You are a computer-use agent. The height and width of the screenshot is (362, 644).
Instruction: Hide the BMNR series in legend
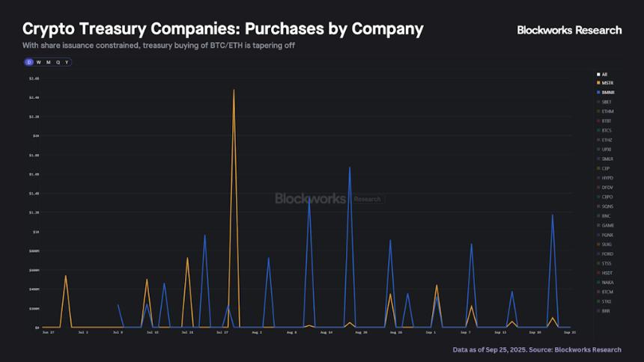tap(607, 92)
